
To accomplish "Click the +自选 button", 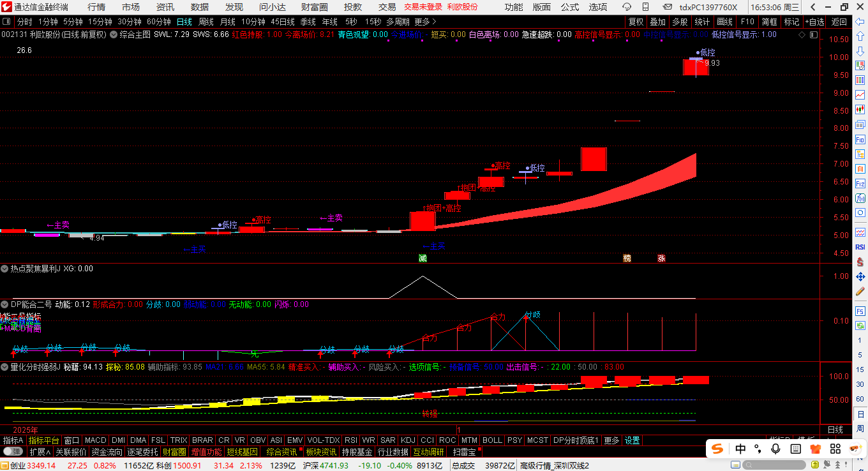I will click(814, 22).
